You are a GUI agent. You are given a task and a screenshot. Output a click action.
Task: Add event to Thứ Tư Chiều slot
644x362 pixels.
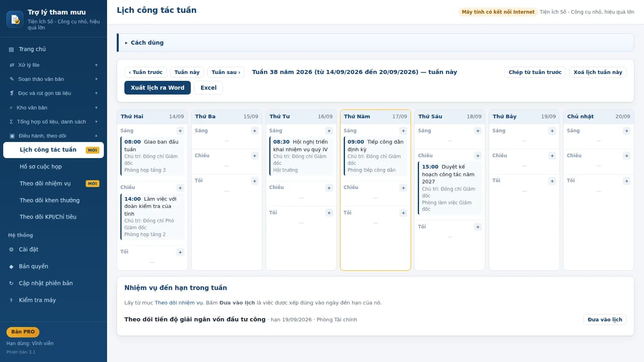point(329,188)
